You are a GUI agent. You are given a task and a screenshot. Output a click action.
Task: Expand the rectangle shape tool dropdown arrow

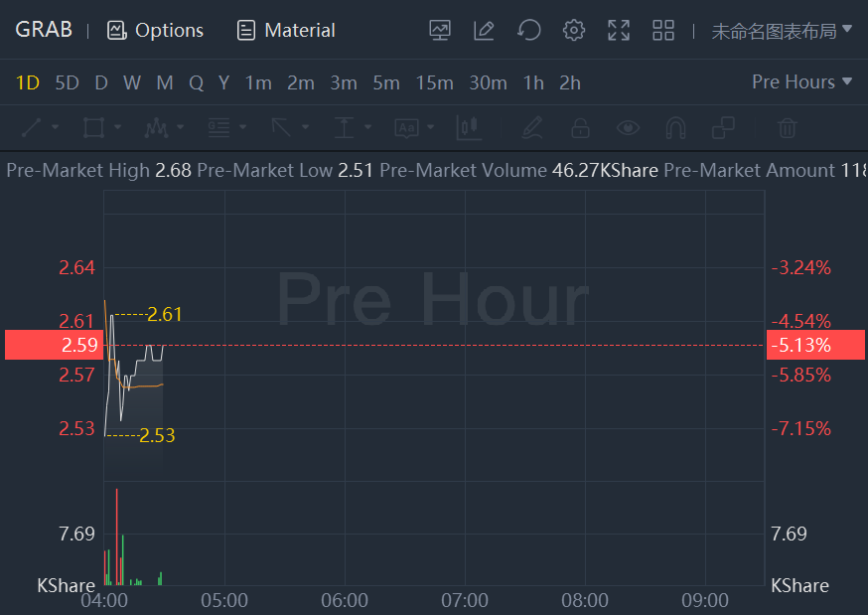117,127
